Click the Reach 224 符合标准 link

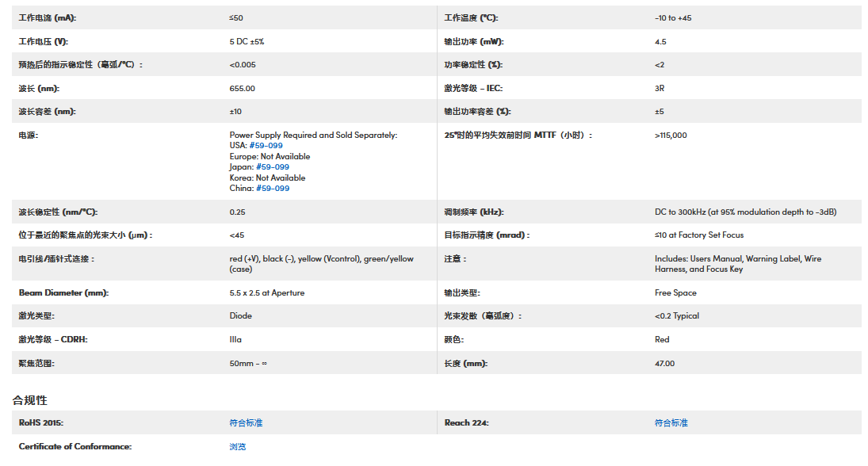point(671,423)
